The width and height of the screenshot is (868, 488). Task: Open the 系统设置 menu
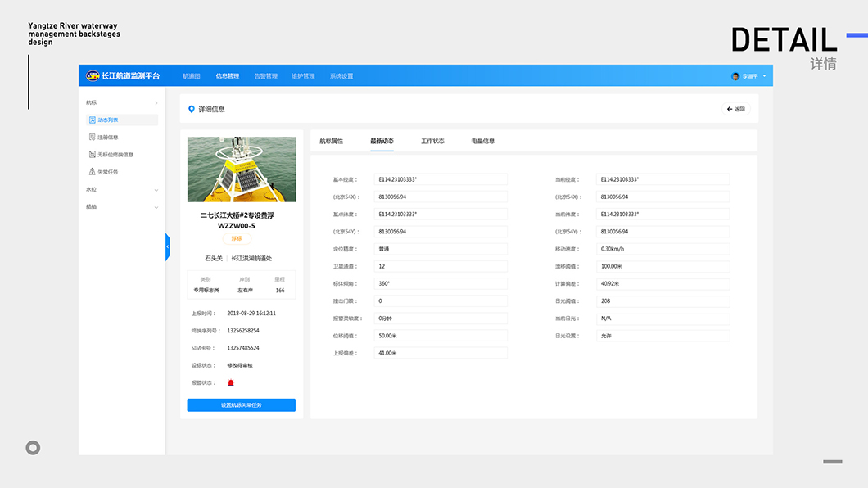(341, 76)
